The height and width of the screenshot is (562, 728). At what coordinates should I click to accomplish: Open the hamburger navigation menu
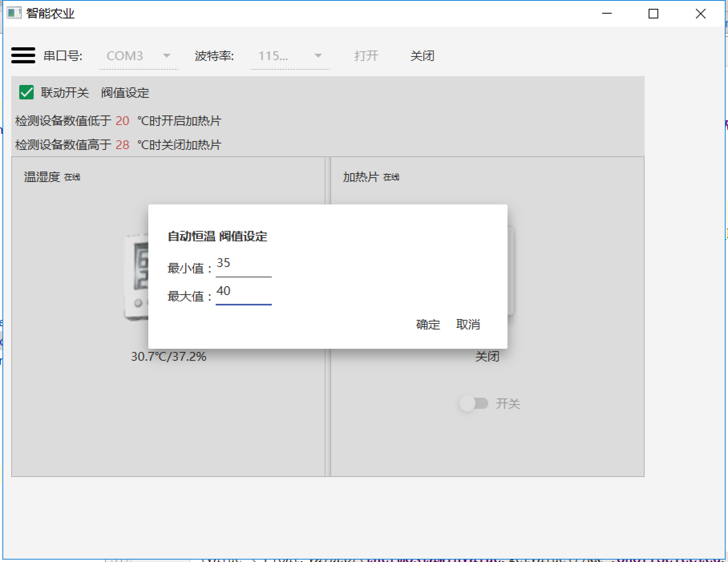tap(23, 56)
